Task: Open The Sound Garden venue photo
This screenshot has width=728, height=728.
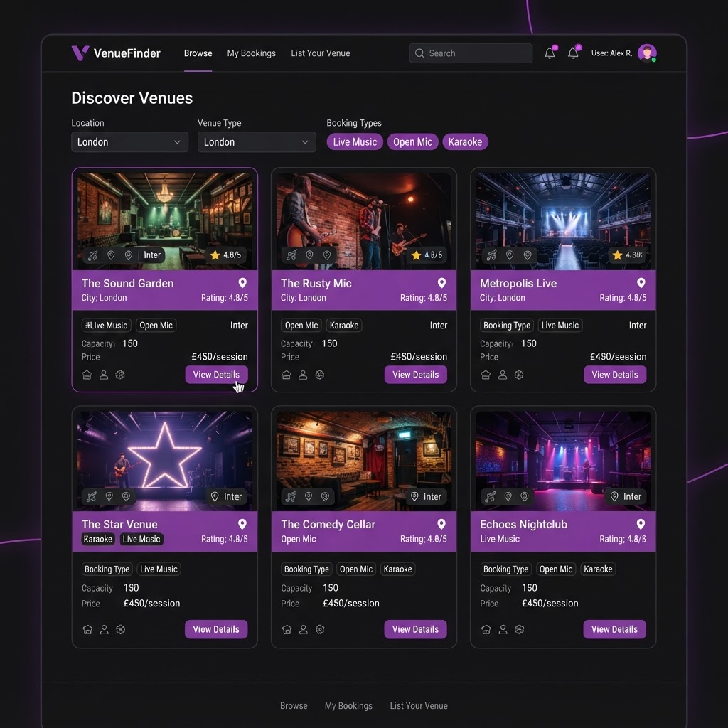Action: tap(164, 221)
